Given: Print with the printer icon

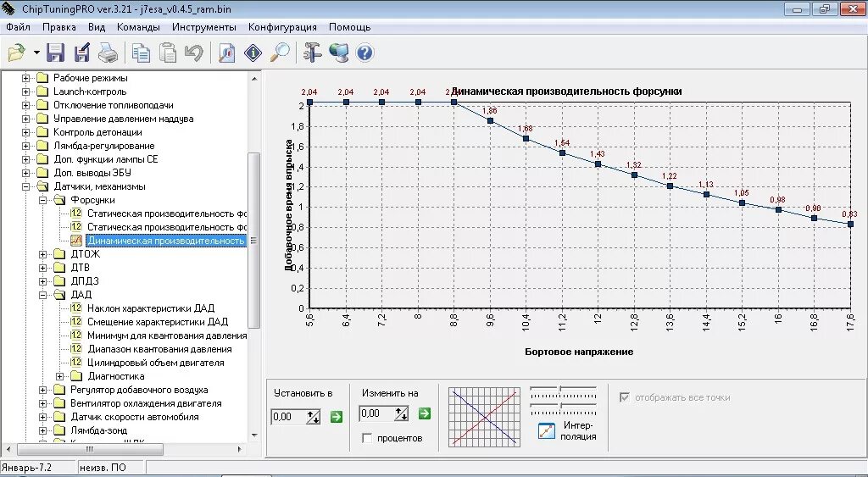Looking at the screenshot, I should (108, 53).
